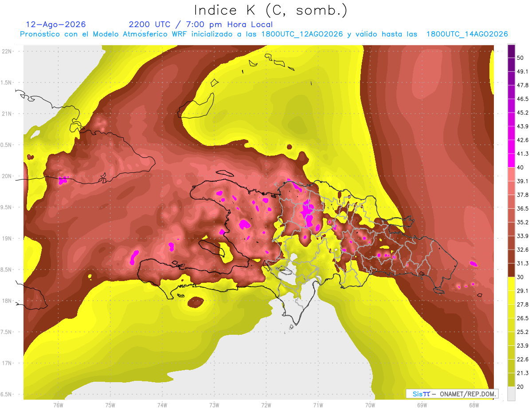Image resolution: width=532 pixels, height=411 pixels.
Task: Pick the bright yellow swatch between 29.1 and 30
Action: pyautogui.click(x=511, y=284)
